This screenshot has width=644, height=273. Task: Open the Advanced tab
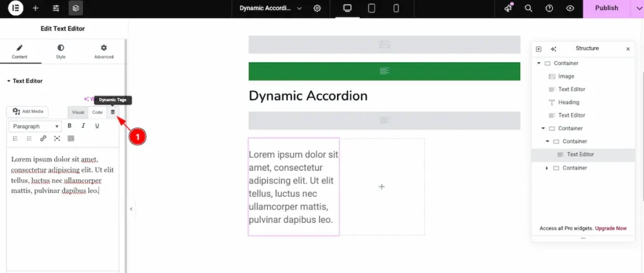point(104,52)
